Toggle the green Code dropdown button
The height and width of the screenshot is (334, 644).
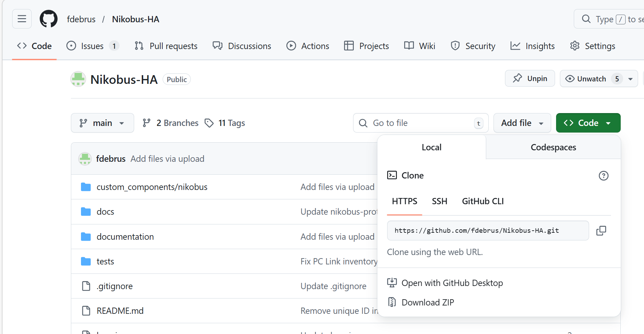click(x=588, y=123)
